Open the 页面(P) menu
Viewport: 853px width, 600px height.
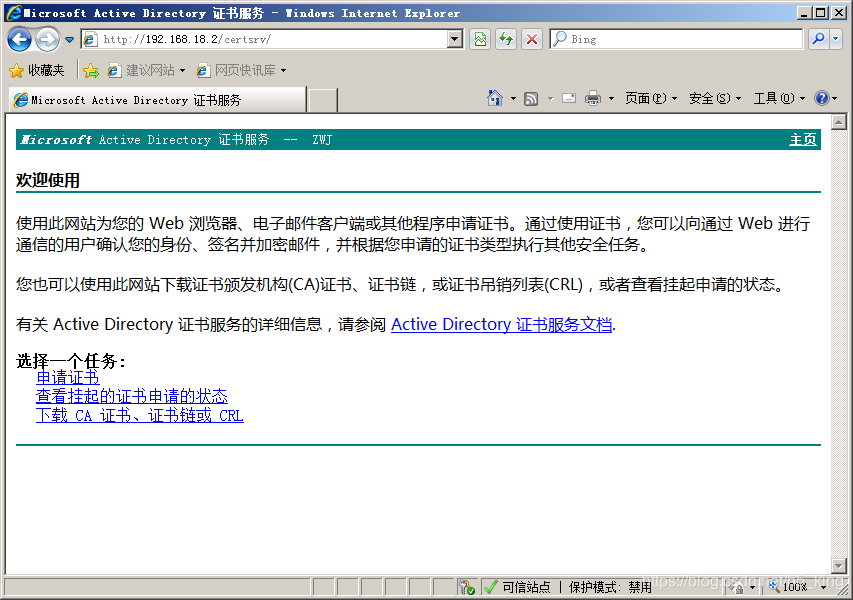pos(651,98)
